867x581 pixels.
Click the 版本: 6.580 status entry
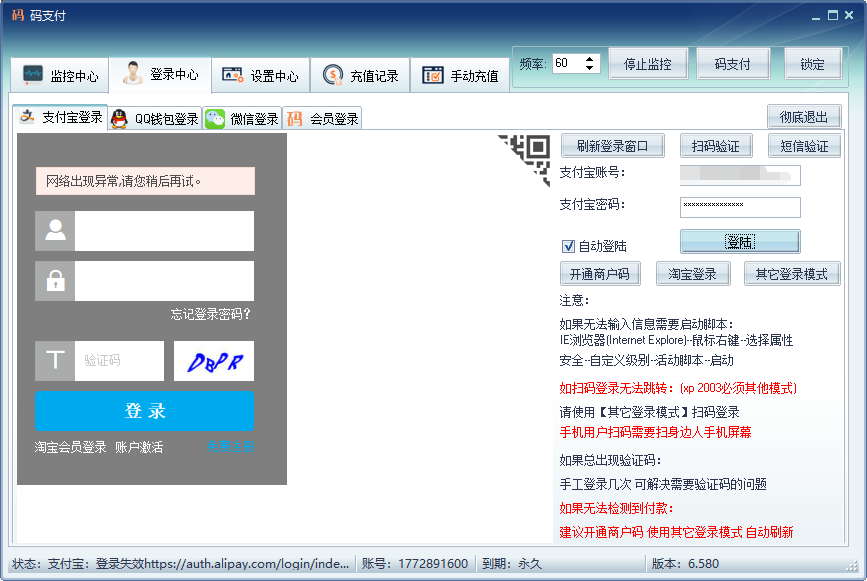tap(685, 563)
